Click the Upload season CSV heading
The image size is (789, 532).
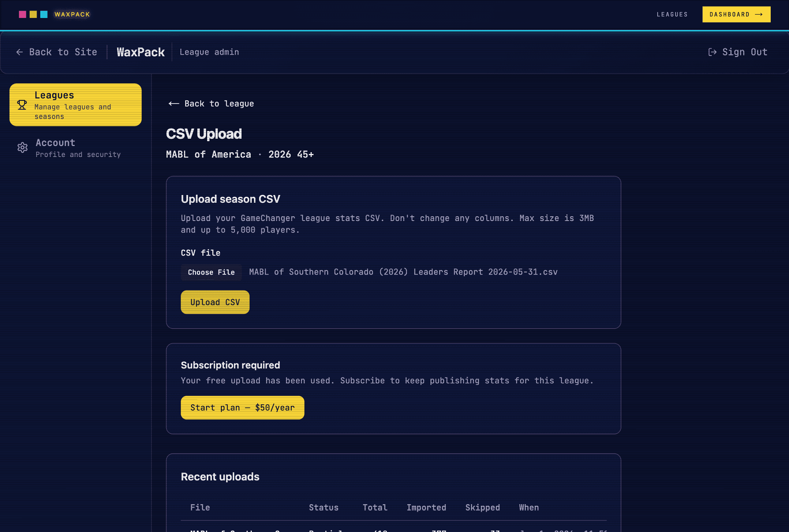(230, 199)
